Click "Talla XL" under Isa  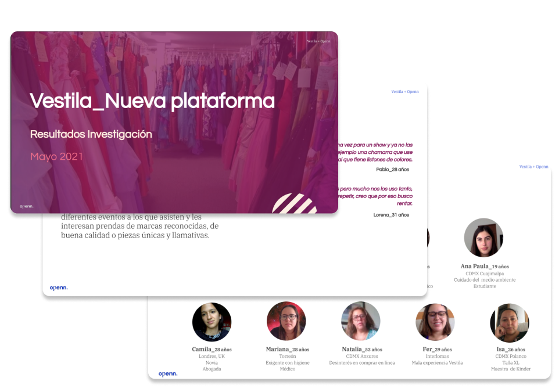coord(511,363)
